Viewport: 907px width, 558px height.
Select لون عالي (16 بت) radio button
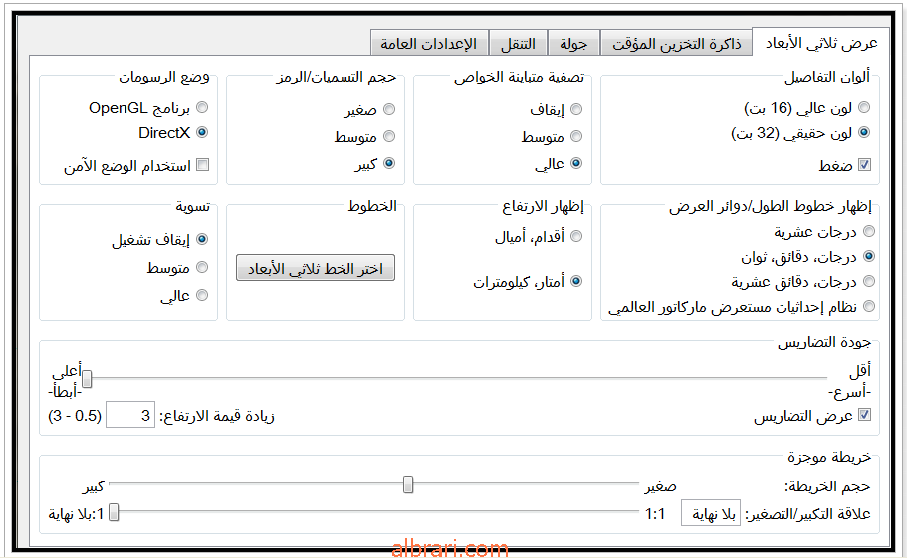pos(864,108)
